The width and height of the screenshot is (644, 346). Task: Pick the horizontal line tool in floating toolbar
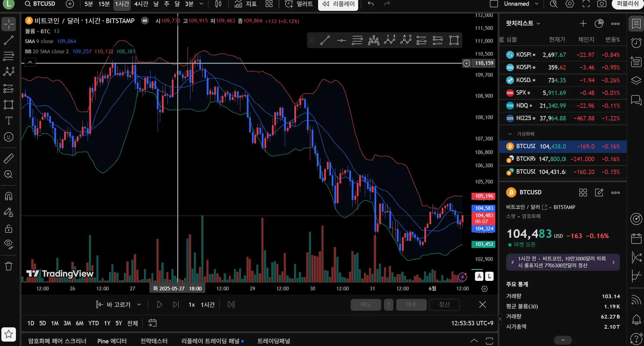point(341,40)
